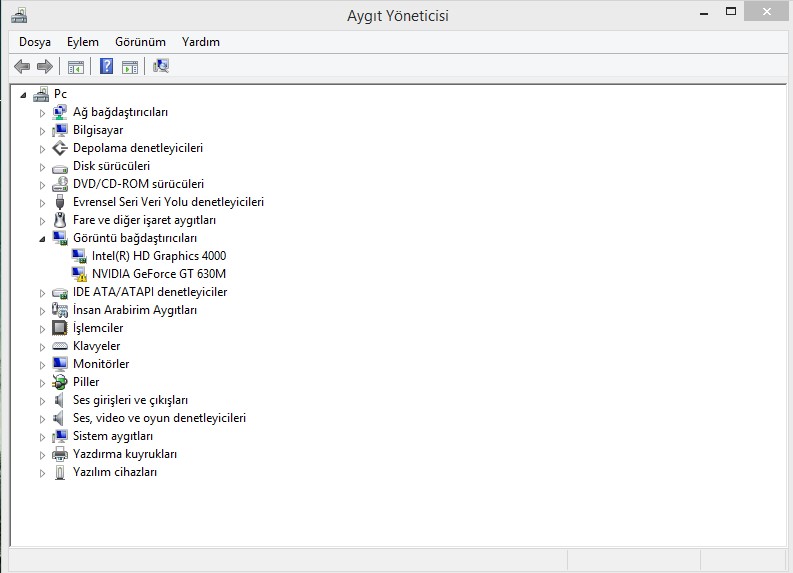Open the Eylem menu
This screenshot has height=573, width=793.
[x=83, y=42]
